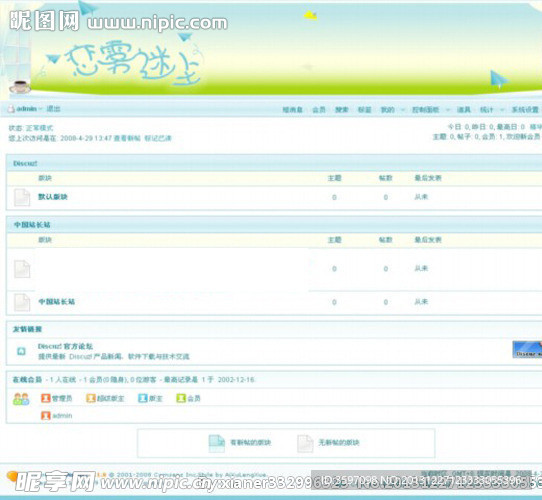Open the 统计 statistics nav item
Image resolution: width=542 pixels, height=500 pixels.
pos(486,110)
